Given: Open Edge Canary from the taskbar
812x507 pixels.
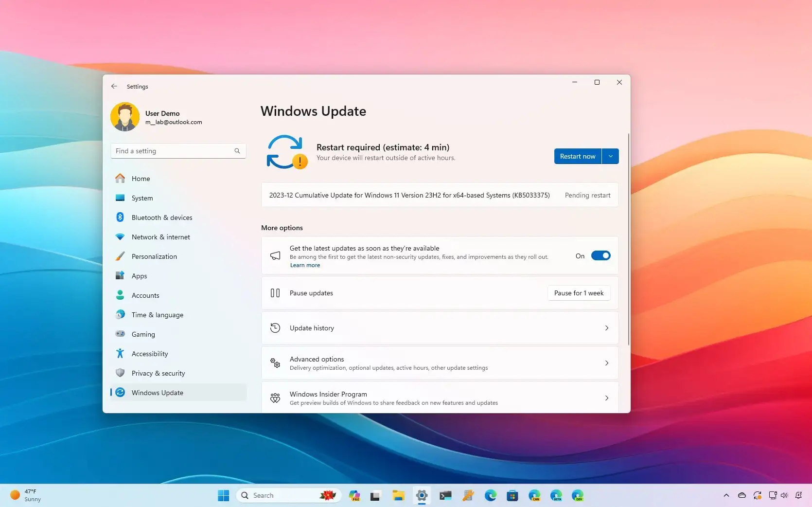Looking at the screenshot, I should tap(534, 495).
